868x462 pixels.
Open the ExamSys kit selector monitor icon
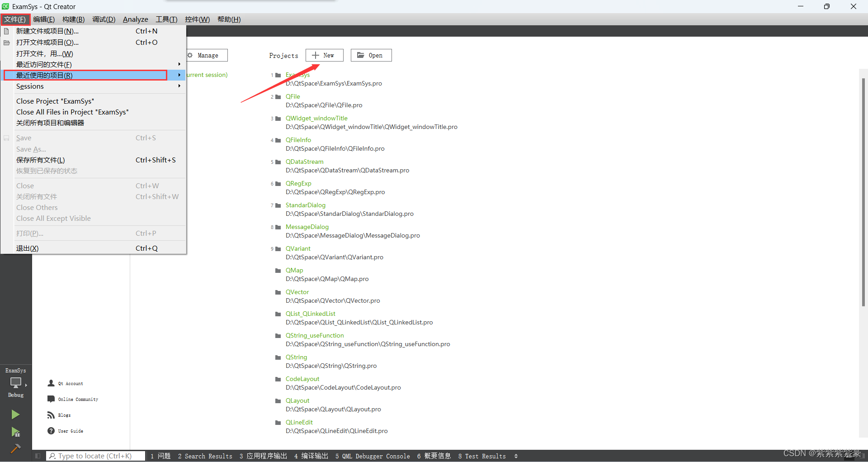(16, 382)
